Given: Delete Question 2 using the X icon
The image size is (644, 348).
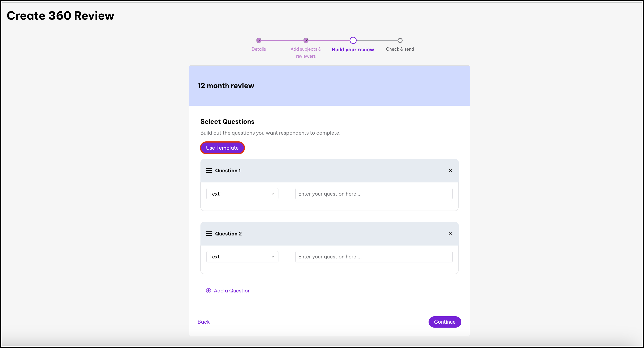Looking at the screenshot, I should point(450,234).
